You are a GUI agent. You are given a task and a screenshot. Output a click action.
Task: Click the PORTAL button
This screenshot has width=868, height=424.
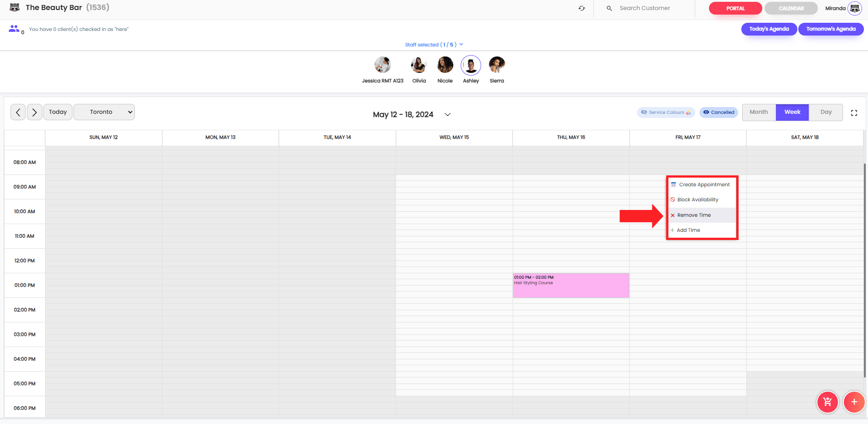coord(735,8)
